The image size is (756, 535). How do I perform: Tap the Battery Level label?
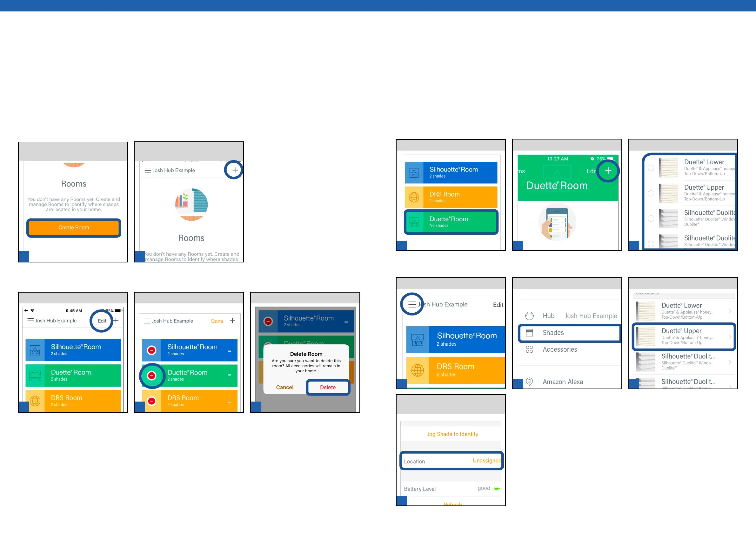click(420, 489)
